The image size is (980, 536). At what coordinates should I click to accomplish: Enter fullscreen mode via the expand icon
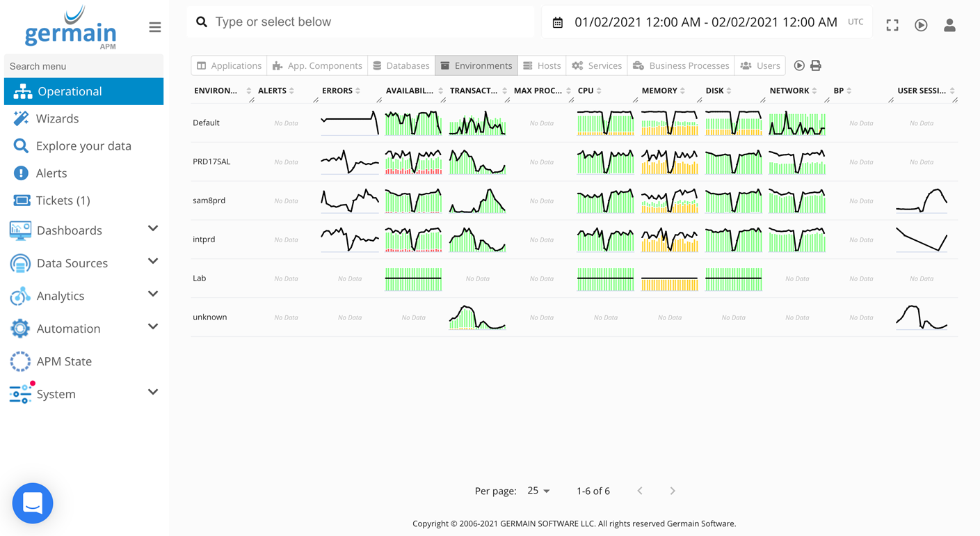click(892, 25)
